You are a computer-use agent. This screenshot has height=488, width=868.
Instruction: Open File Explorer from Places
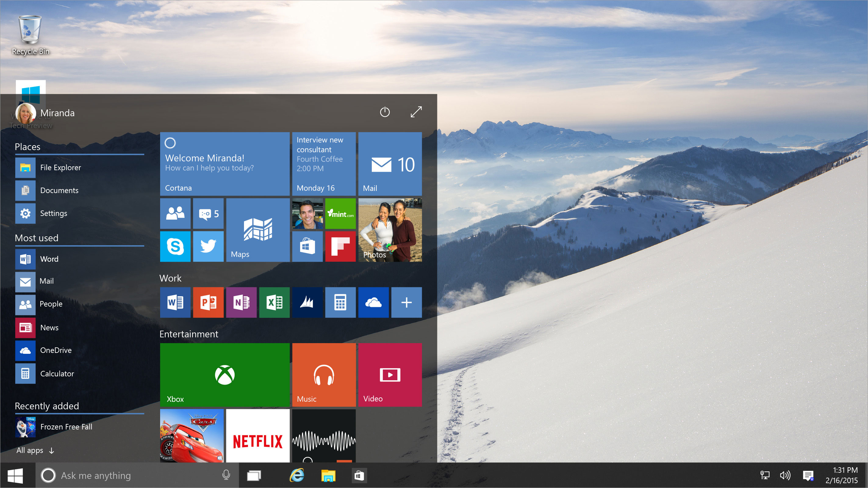[x=59, y=167]
